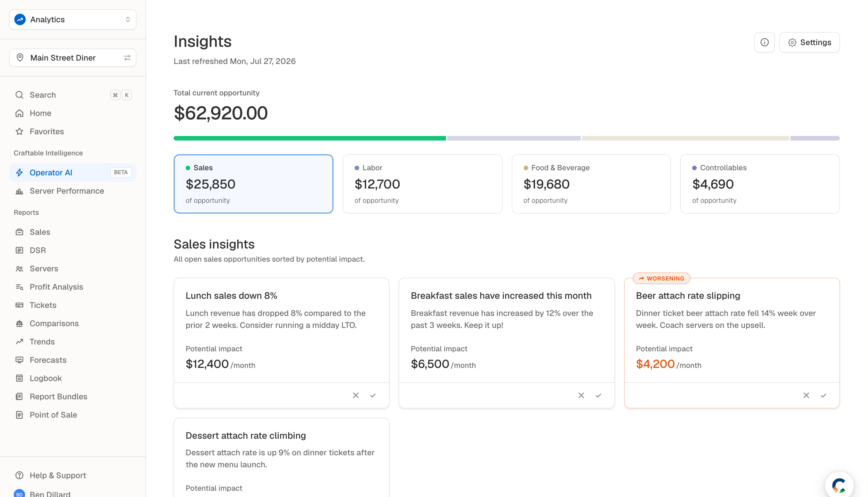Screen dimensions: 868x497
Task: Mark Lunch sales down 8% insight as done
Action: click(373, 395)
